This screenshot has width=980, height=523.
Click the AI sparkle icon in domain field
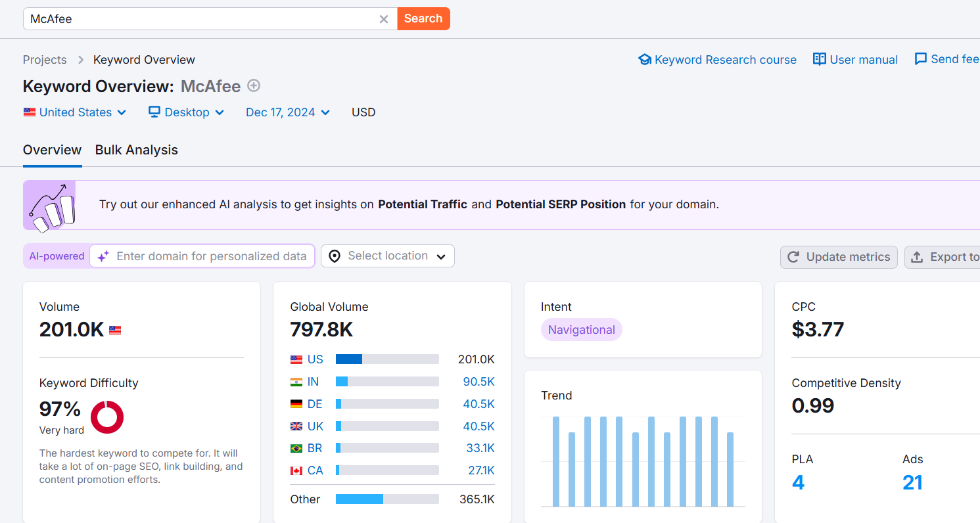click(103, 256)
